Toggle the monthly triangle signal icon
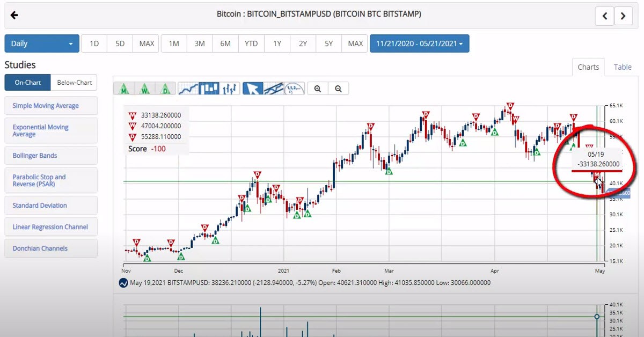The image size is (644, 337). click(x=124, y=89)
